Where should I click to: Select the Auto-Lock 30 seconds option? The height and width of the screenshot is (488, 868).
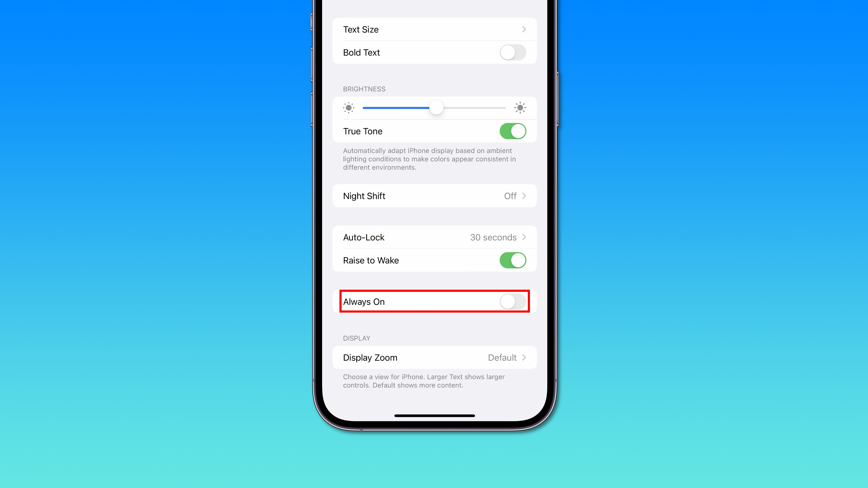(x=434, y=237)
